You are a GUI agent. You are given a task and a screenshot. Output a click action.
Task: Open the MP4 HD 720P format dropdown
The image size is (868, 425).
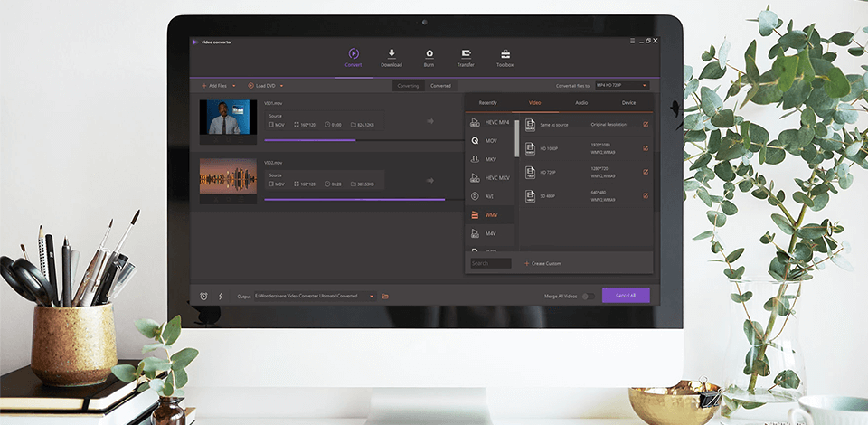622,85
